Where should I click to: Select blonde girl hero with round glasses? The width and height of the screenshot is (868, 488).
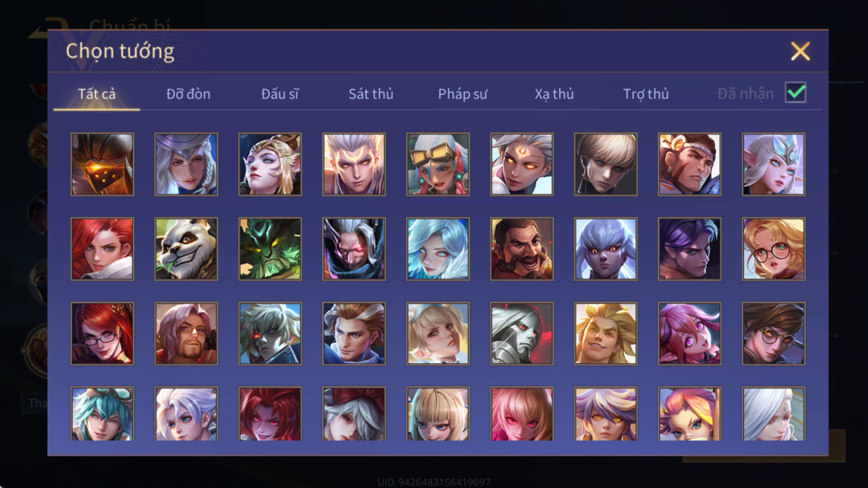pyautogui.click(x=774, y=249)
